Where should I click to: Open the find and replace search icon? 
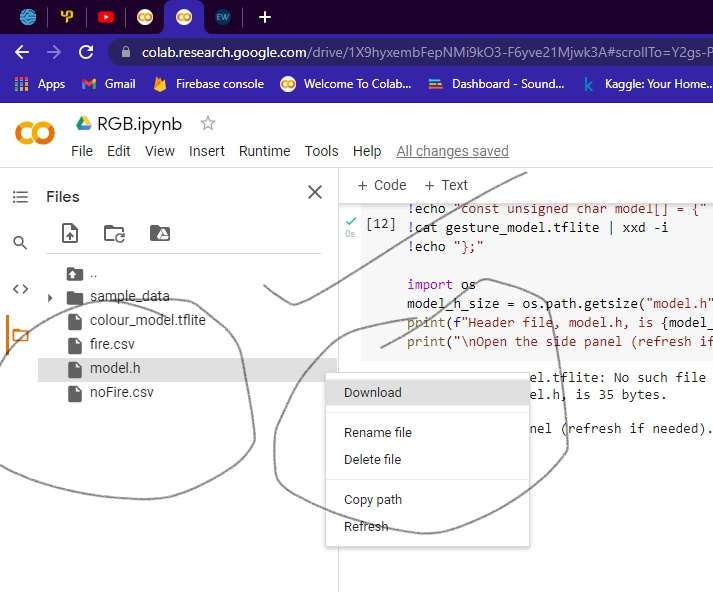tap(20, 242)
